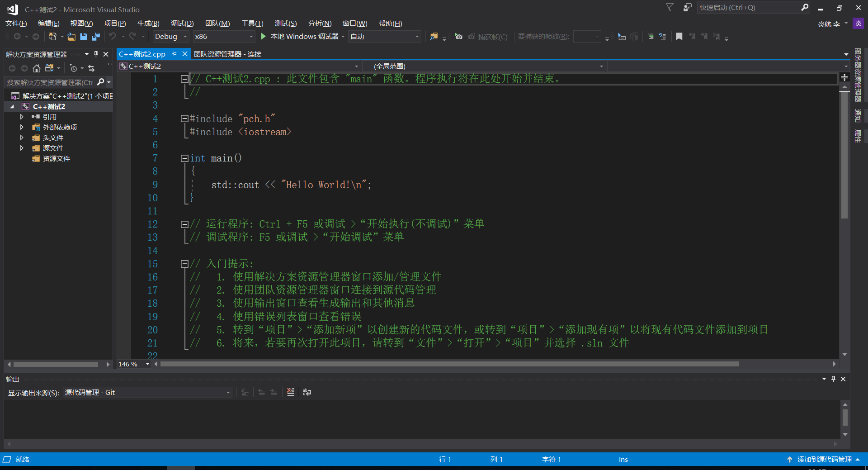Image resolution: width=868 pixels, height=470 pixels.
Task: Open the 生成(B) menu
Action: pos(148,24)
